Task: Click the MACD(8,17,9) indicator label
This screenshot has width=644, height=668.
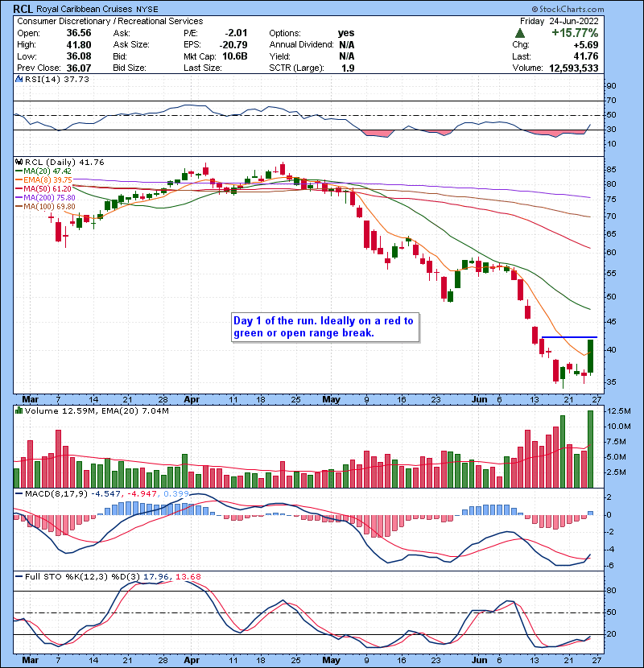Action: 56,494
